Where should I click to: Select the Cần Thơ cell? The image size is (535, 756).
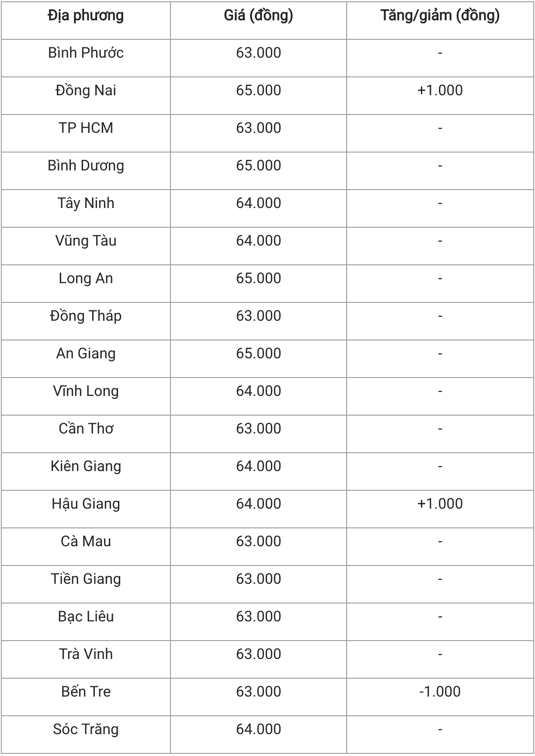pos(86,429)
